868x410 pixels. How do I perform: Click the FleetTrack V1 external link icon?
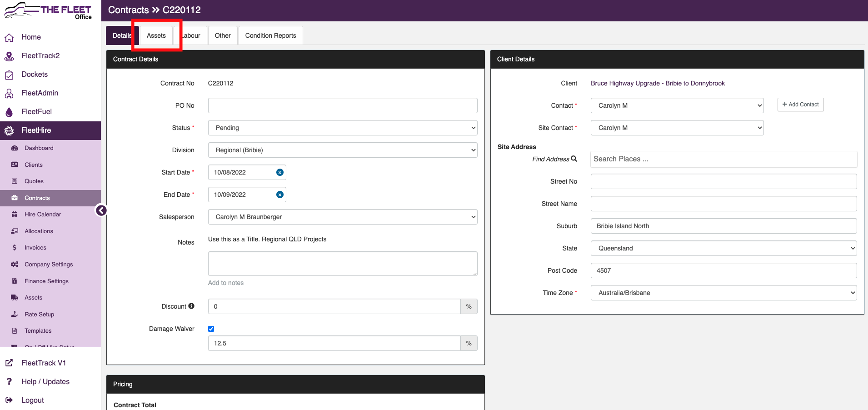click(9, 363)
